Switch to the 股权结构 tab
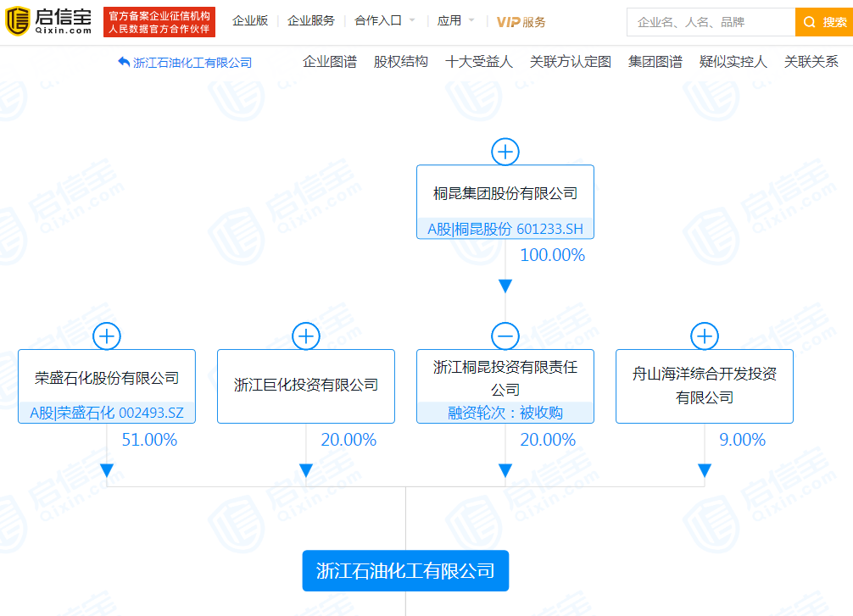 point(401,62)
